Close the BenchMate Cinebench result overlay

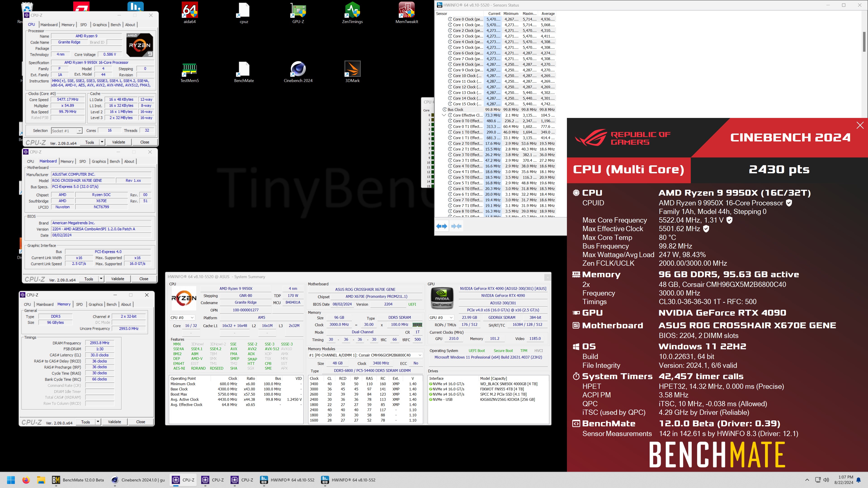860,125
